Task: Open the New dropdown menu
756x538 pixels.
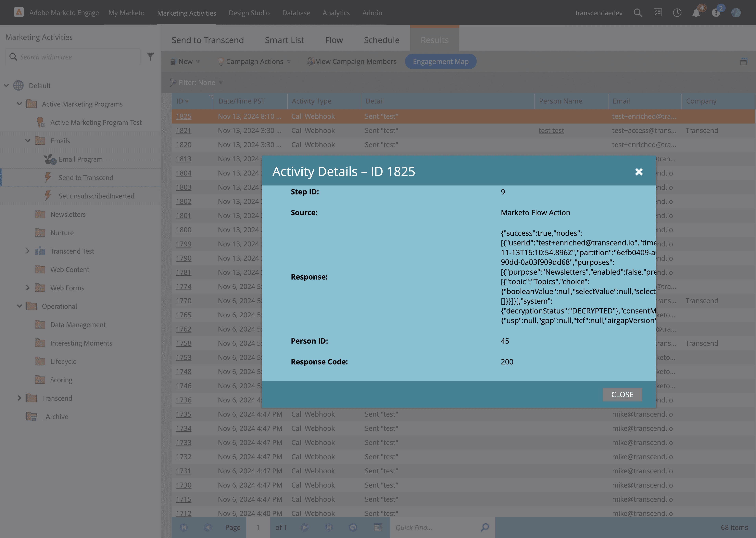Action: pyautogui.click(x=185, y=61)
